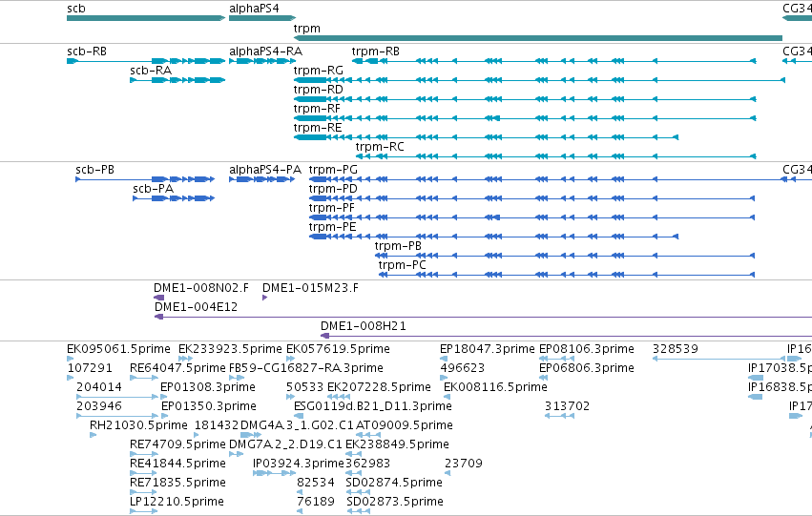Click the trpm-RF transcript label

click(317, 109)
